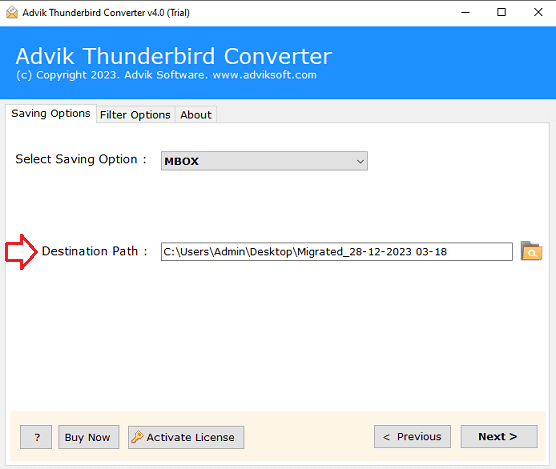Click the Activate License button

[x=186, y=437]
